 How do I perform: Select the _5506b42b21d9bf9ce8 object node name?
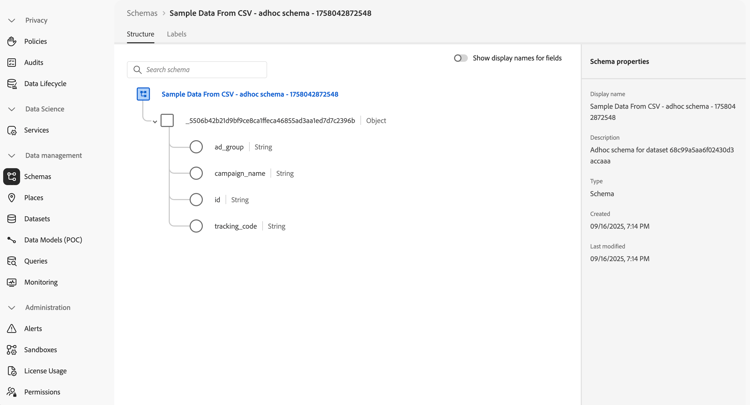pos(270,120)
